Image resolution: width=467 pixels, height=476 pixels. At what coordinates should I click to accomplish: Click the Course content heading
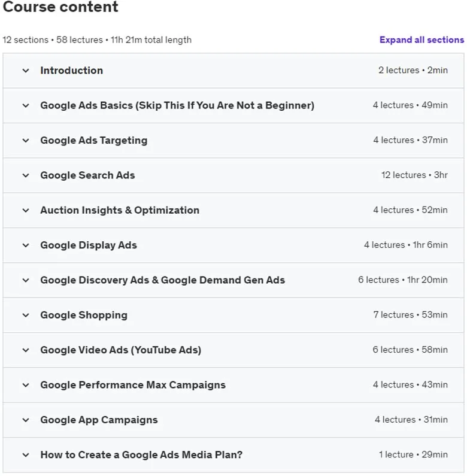(x=60, y=7)
